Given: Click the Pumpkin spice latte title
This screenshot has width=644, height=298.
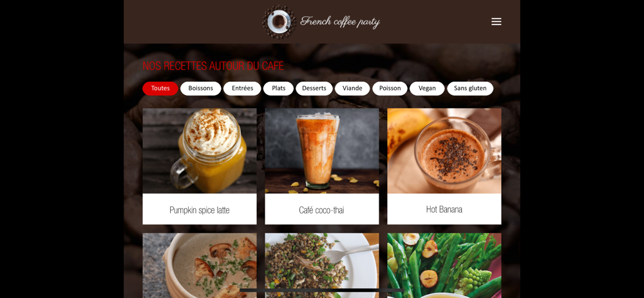Looking at the screenshot, I should 200,210.
